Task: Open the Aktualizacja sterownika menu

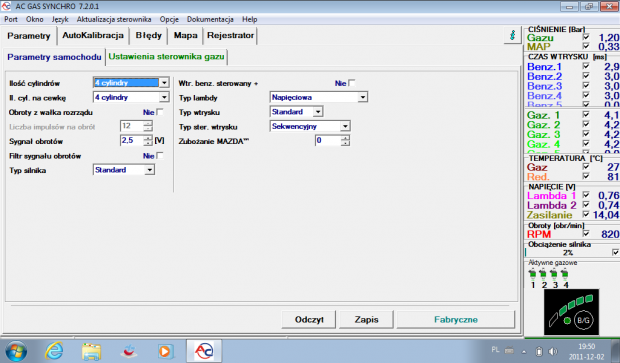Action: (114, 19)
